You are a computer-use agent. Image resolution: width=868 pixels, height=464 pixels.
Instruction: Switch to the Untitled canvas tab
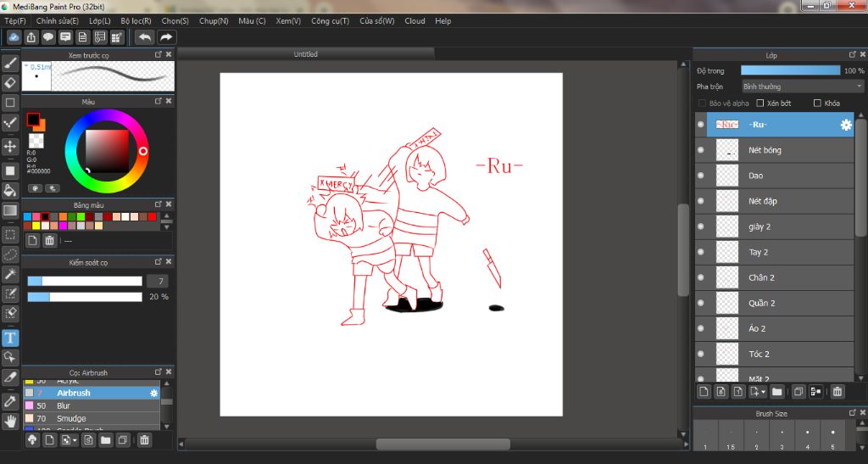305,53
